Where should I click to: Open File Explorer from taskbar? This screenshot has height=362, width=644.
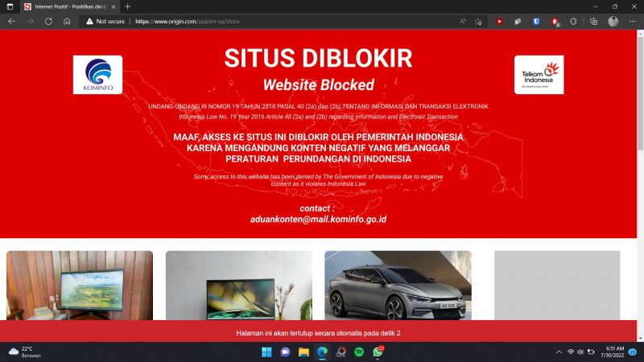tap(303, 352)
